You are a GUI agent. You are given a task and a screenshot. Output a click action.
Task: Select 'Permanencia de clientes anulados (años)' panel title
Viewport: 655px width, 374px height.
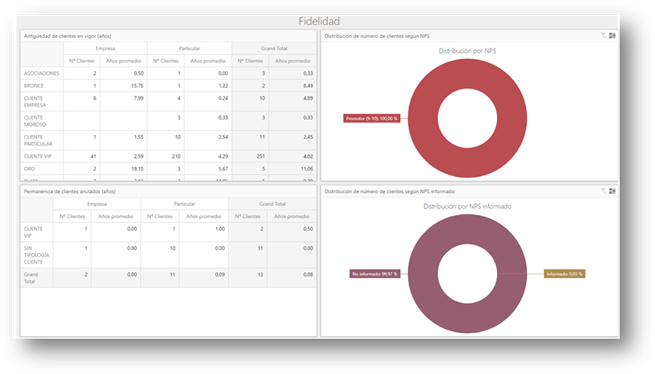(69, 191)
